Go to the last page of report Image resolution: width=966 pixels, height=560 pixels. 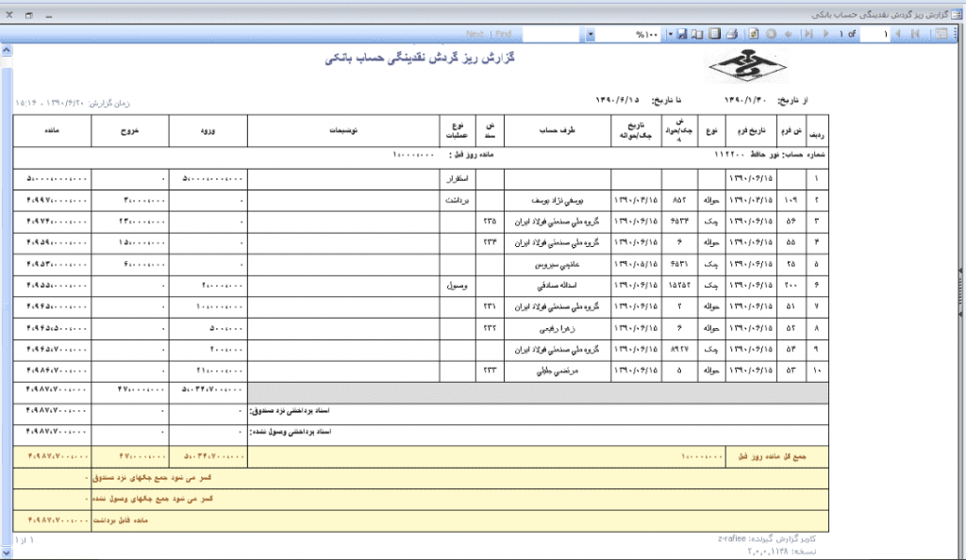(x=808, y=34)
